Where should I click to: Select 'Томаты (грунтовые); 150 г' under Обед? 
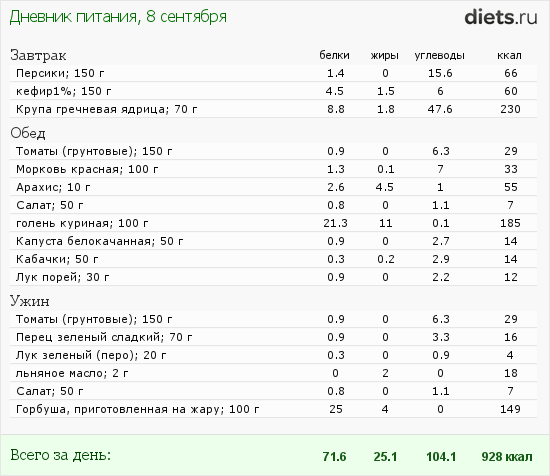coord(274,151)
